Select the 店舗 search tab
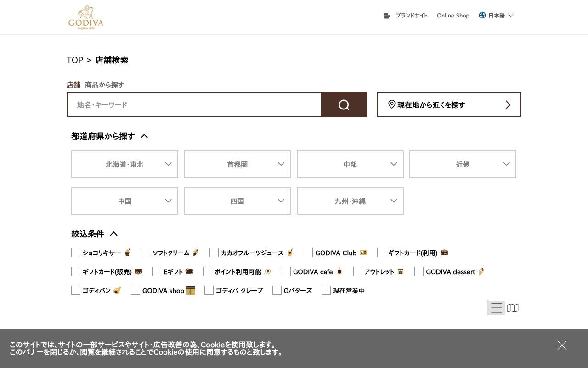The width and height of the screenshot is (588, 368). click(x=73, y=85)
